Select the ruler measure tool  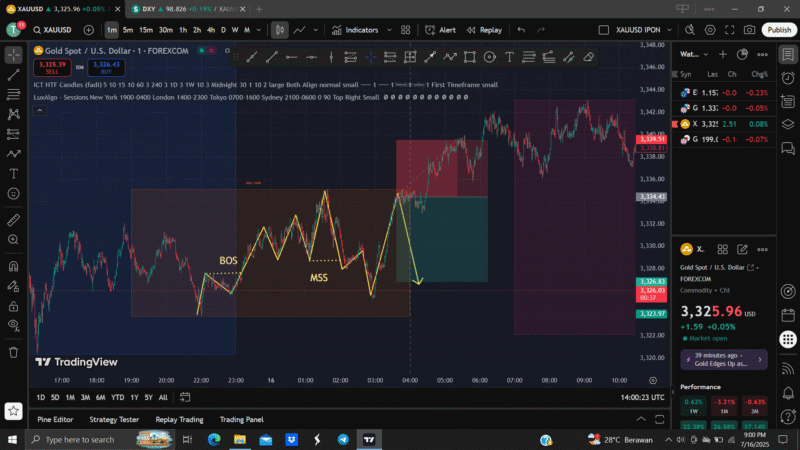pos(14,219)
